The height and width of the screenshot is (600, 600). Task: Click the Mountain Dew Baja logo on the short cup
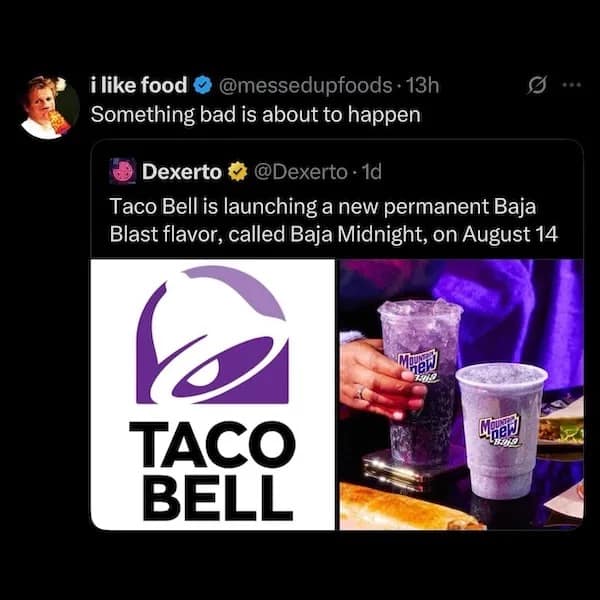[501, 432]
